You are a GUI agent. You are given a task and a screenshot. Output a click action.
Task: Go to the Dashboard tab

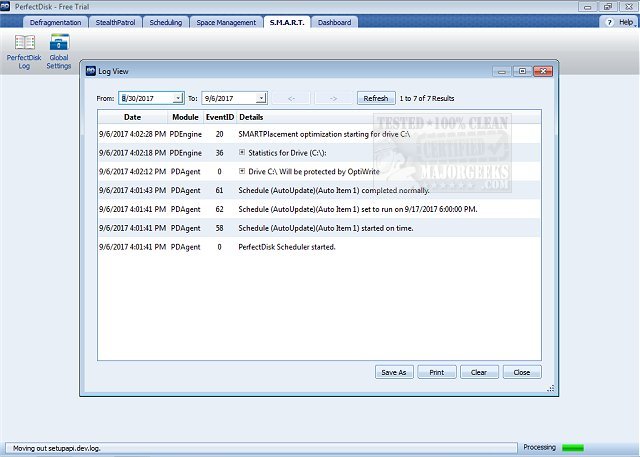tap(334, 22)
